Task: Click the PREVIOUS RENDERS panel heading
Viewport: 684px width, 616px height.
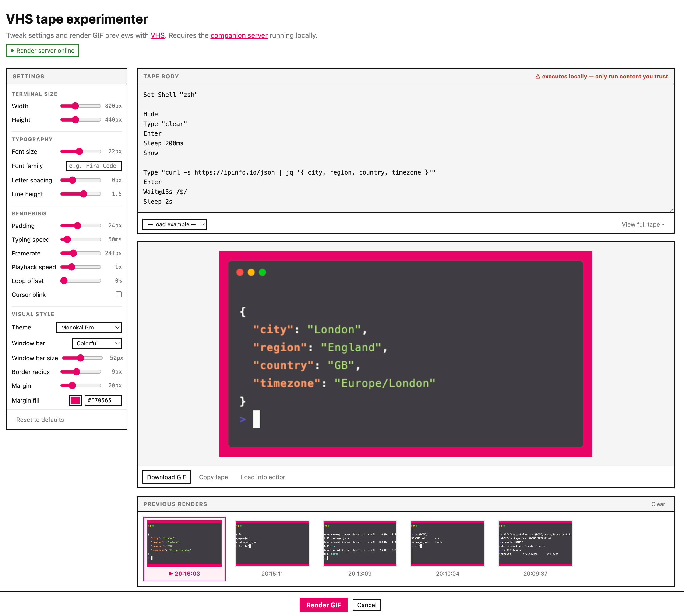Action: tap(175, 504)
